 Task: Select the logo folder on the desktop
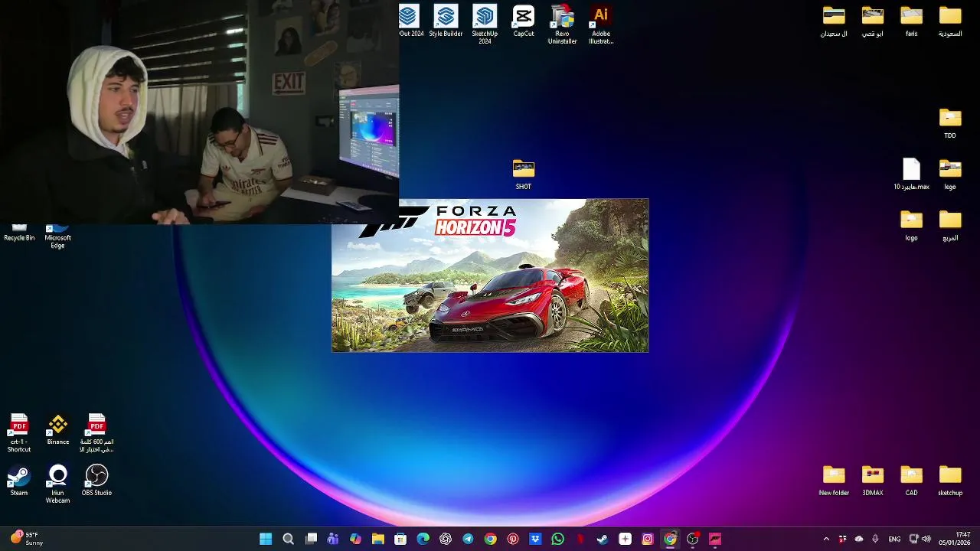click(x=911, y=226)
